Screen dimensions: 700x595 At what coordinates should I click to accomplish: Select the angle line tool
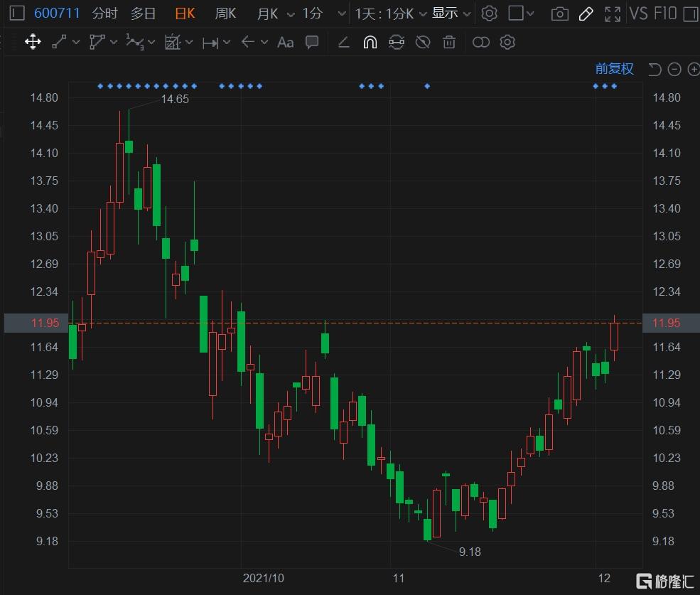pyautogui.click(x=343, y=43)
